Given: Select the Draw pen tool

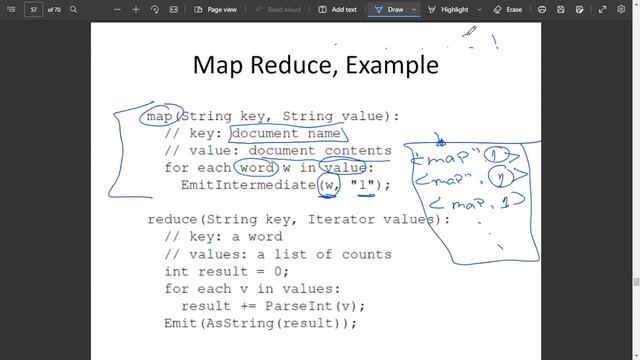Looking at the screenshot, I should coord(389,9).
